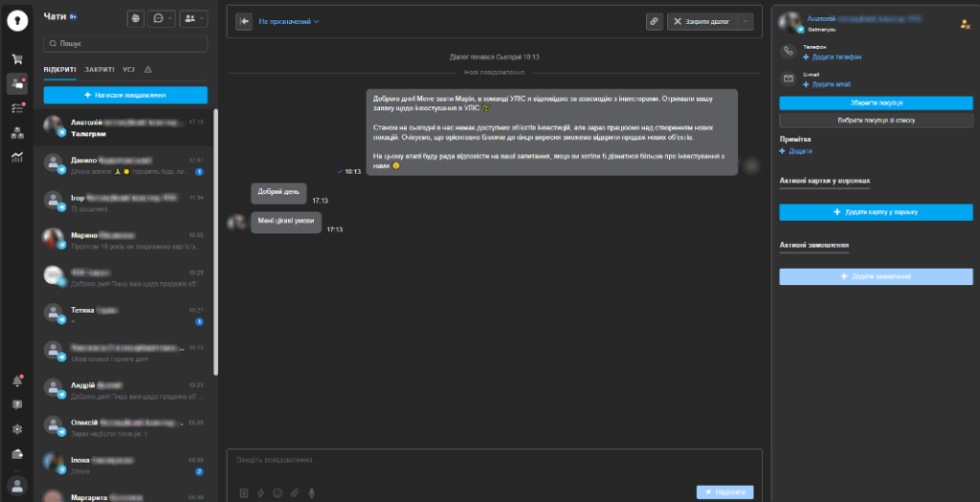Attach a file with the paperclip icon

click(x=295, y=492)
